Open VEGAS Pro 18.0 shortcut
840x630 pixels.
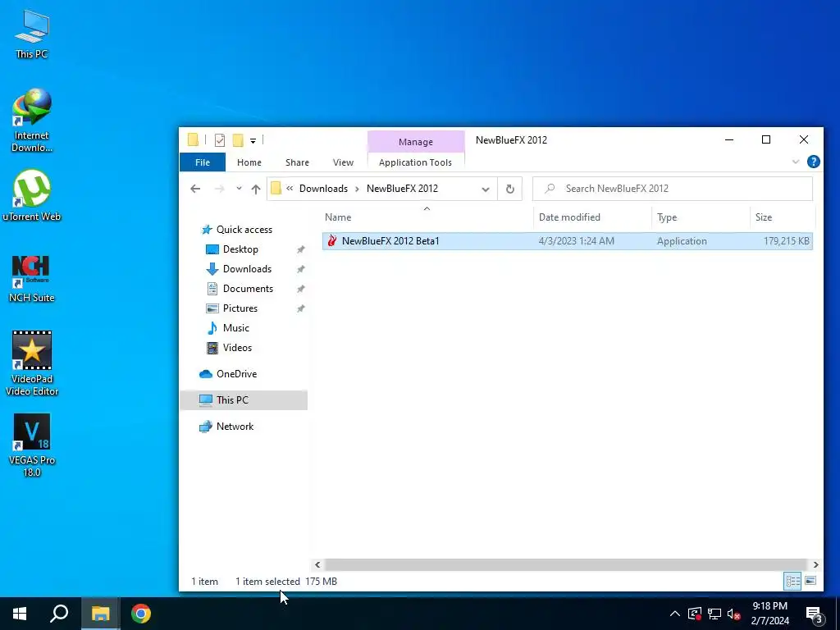pos(32,445)
